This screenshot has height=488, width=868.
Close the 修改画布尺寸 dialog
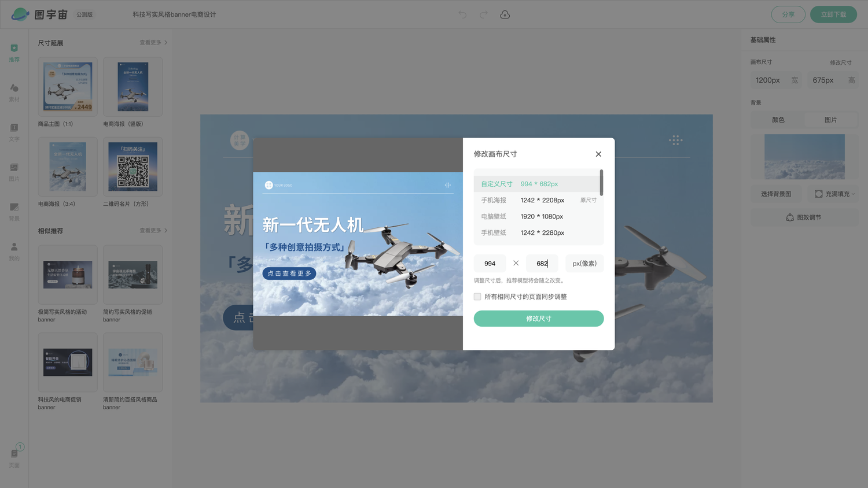pyautogui.click(x=598, y=154)
